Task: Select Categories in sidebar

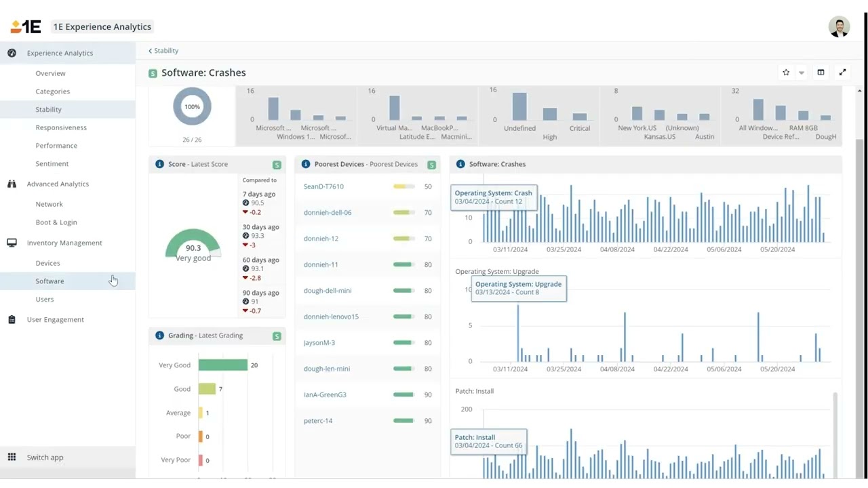Action: tap(53, 91)
